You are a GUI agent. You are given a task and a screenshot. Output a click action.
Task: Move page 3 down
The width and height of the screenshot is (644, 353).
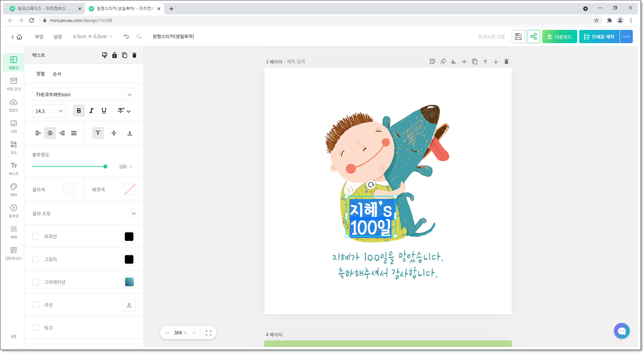496,61
